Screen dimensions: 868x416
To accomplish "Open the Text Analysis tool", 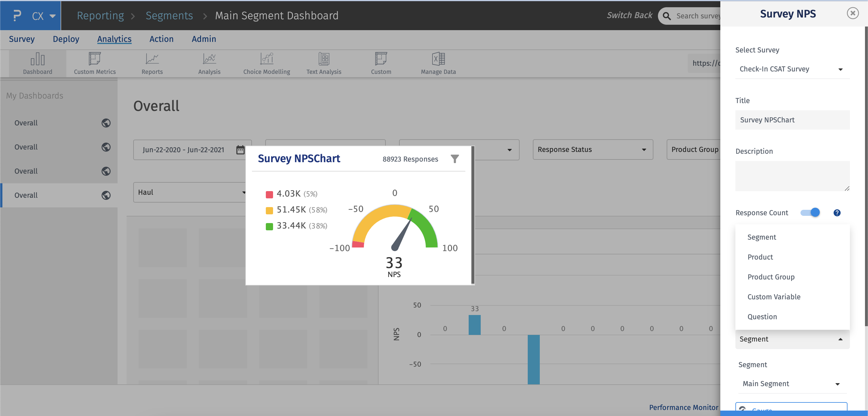I will point(324,63).
